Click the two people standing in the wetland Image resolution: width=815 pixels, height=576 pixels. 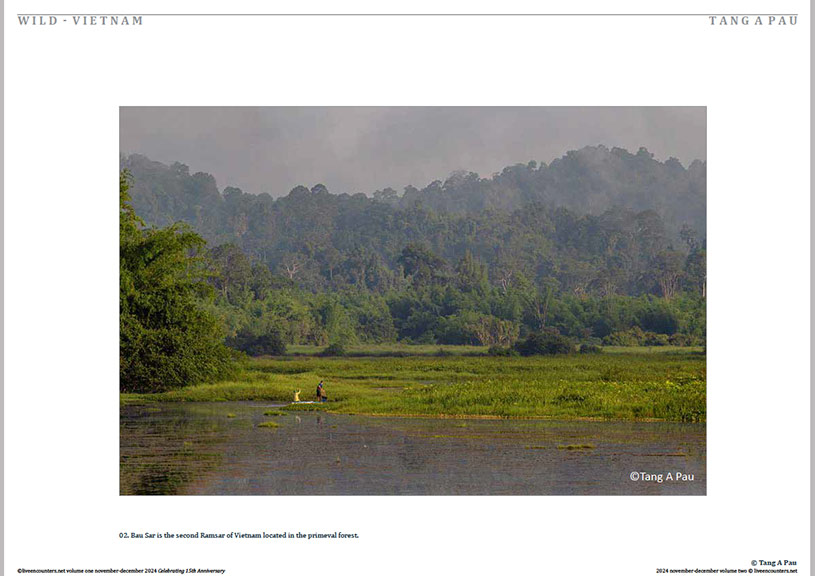click(x=310, y=392)
